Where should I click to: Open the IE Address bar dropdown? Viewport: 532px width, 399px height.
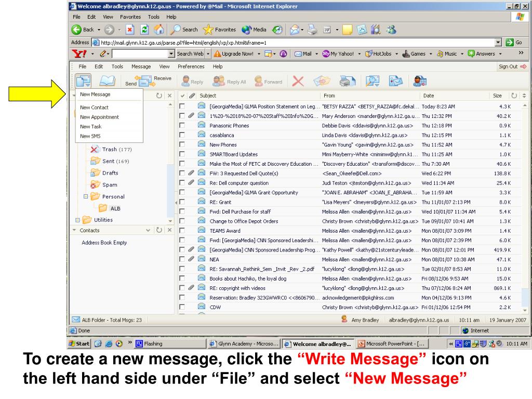tap(498, 43)
